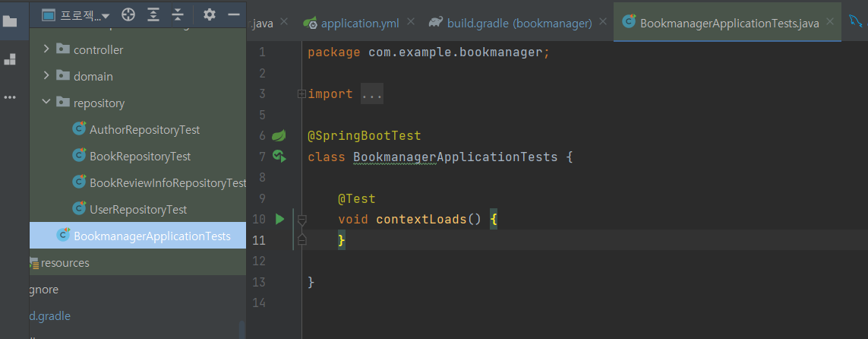Viewport: 868px width, 339px height.
Task: Open UserRepositoryTest class file
Action: 138,210
